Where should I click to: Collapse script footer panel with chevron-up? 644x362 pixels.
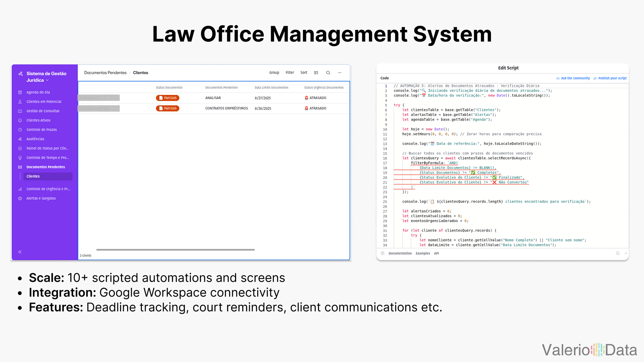click(626, 253)
